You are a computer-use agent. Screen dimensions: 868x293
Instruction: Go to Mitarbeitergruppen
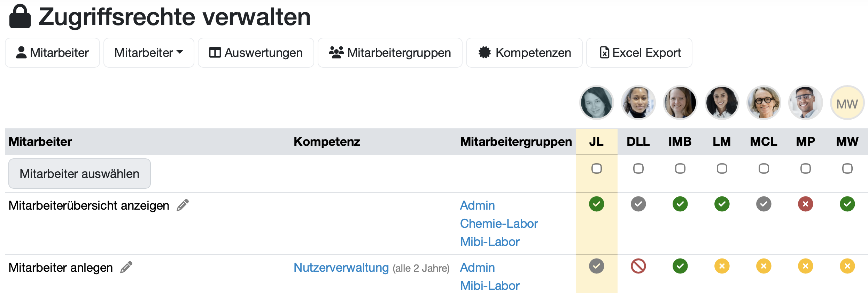coord(390,53)
